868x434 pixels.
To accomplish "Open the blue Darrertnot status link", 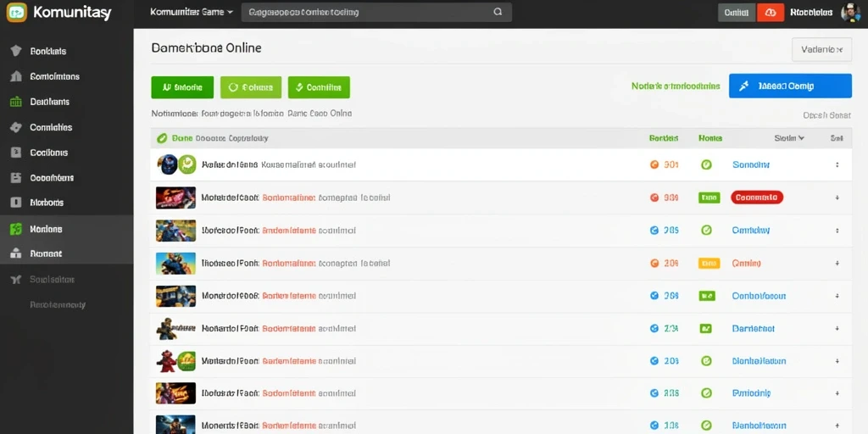I will [754, 329].
